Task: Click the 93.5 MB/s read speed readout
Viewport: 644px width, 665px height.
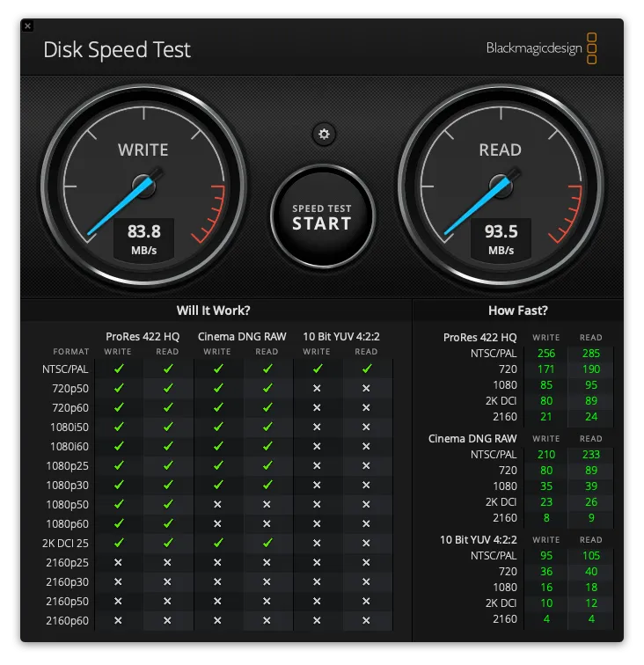Action: [500, 238]
